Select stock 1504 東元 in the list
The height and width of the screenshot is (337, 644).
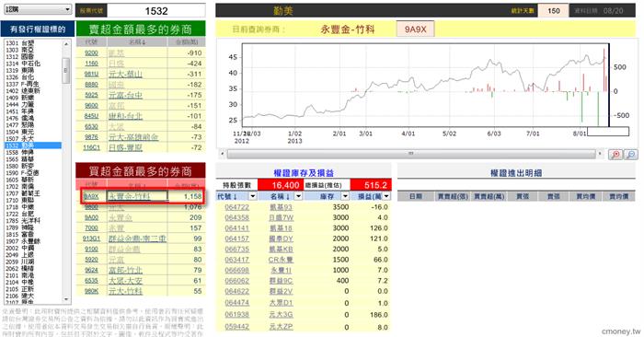[x=19, y=132]
